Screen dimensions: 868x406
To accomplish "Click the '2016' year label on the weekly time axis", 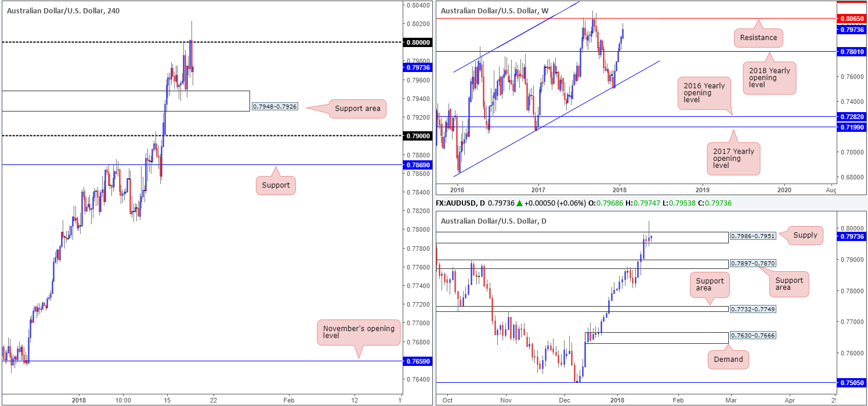I will tap(457, 189).
